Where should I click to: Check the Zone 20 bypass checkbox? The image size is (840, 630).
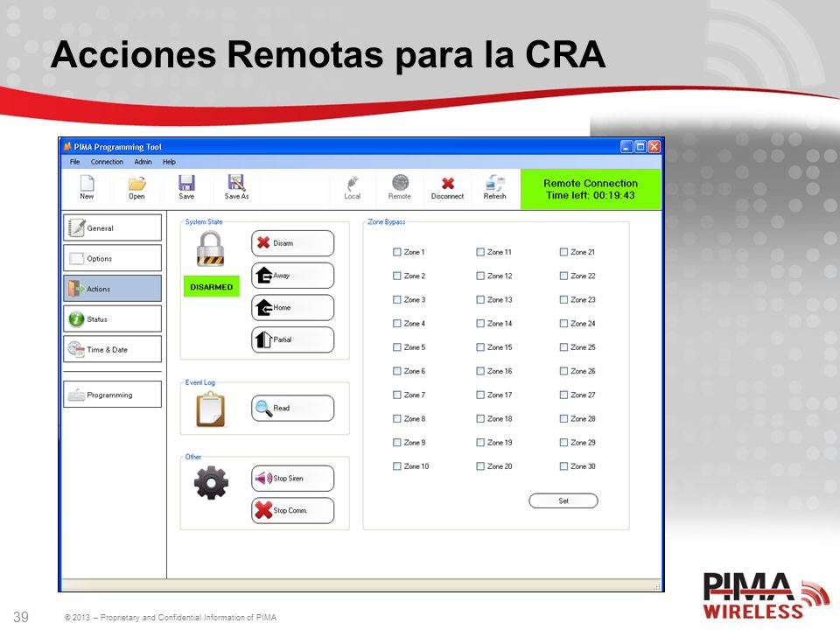coord(480,466)
